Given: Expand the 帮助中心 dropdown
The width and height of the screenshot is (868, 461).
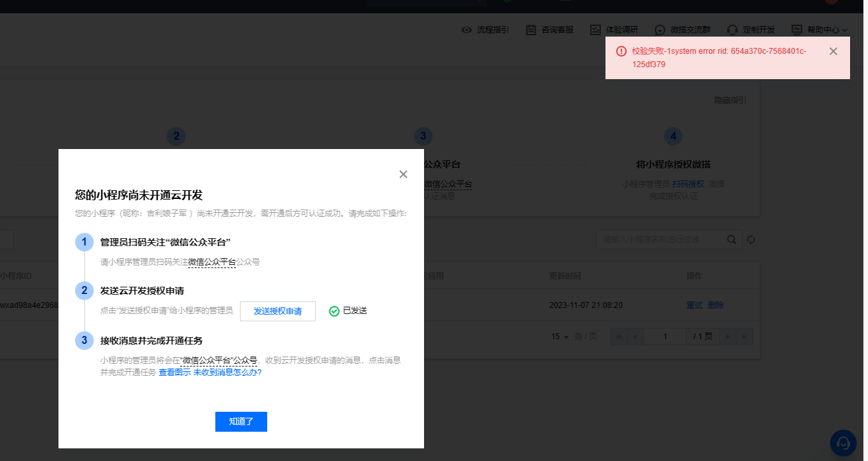Looking at the screenshot, I should [x=827, y=30].
